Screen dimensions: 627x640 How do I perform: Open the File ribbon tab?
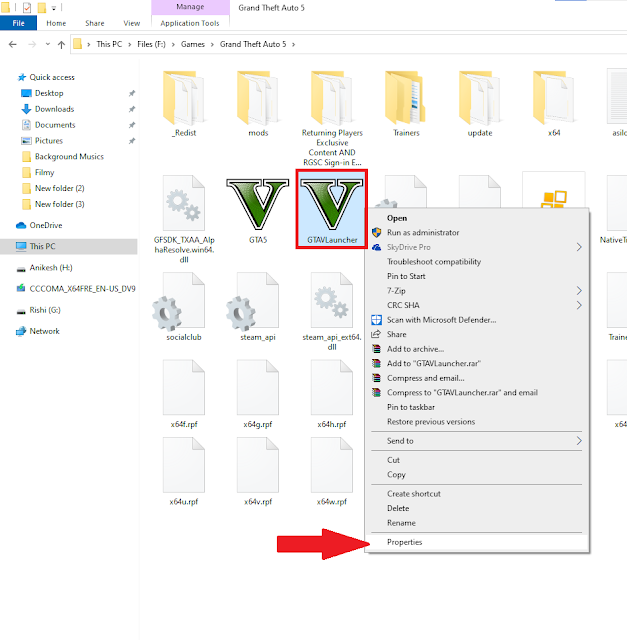click(18, 23)
